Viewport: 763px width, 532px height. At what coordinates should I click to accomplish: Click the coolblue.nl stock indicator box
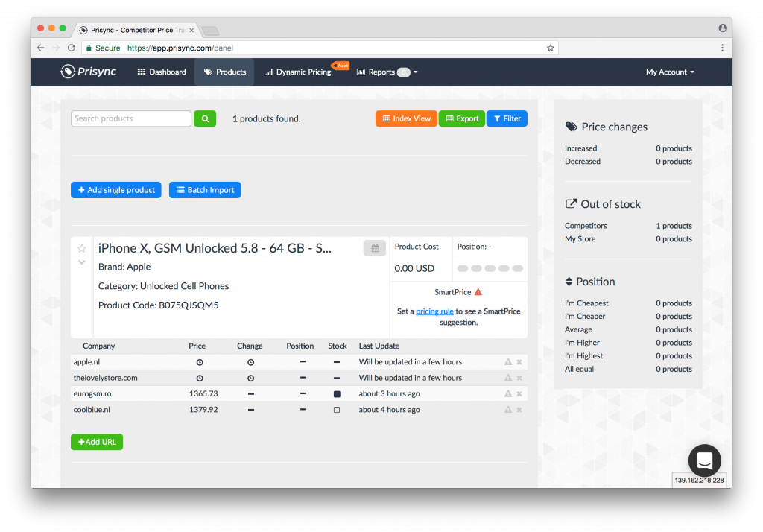point(337,410)
